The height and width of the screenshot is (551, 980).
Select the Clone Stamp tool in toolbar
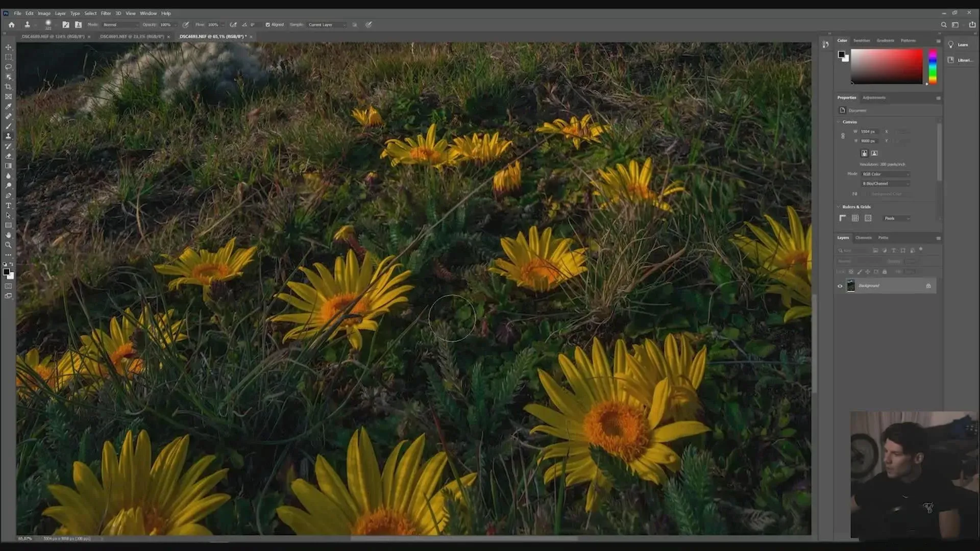(x=8, y=136)
